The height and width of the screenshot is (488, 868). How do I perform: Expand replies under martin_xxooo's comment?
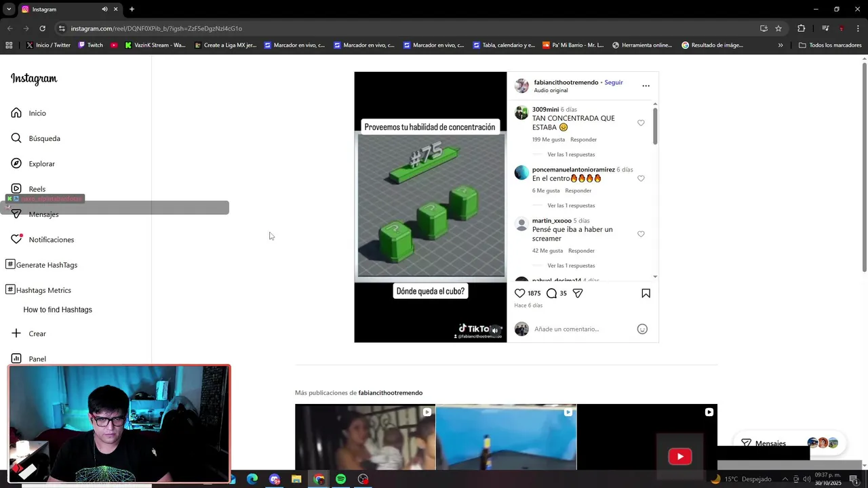pos(571,266)
